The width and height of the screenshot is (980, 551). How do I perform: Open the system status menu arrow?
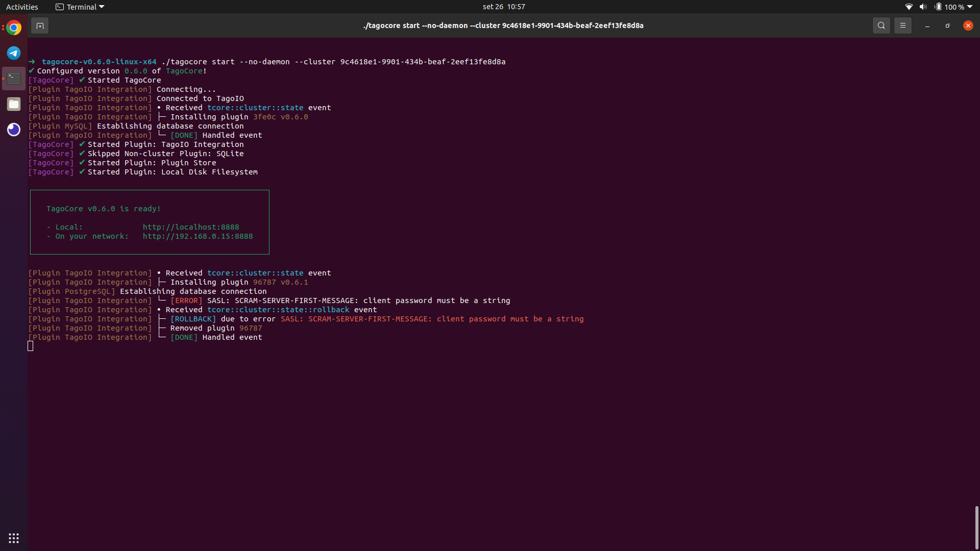[970, 7]
